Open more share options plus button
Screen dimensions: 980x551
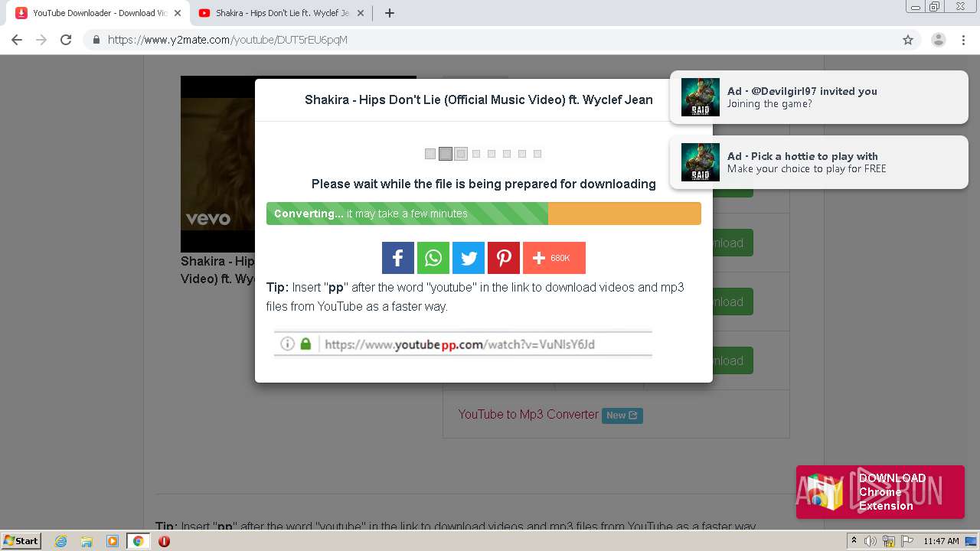click(554, 258)
